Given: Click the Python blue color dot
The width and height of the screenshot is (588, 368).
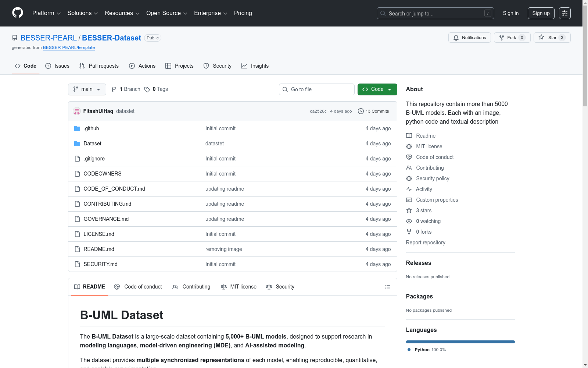Looking at the screenshot, I should click(x=409, y=350).
